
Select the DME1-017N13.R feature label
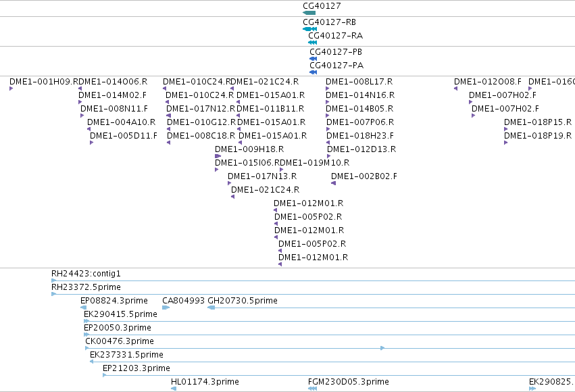[x=262, y=176]
